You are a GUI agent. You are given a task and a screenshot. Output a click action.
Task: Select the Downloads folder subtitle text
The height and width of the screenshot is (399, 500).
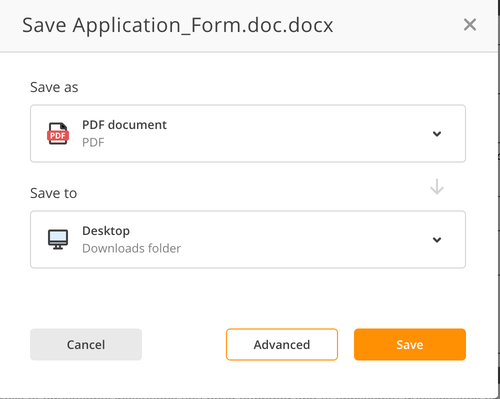(x=132, y=248)
